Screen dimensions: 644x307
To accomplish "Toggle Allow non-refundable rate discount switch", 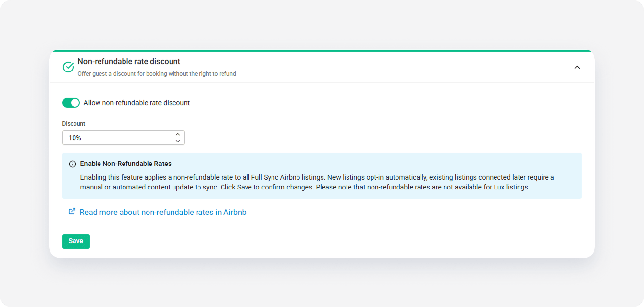I will [71, 103].
